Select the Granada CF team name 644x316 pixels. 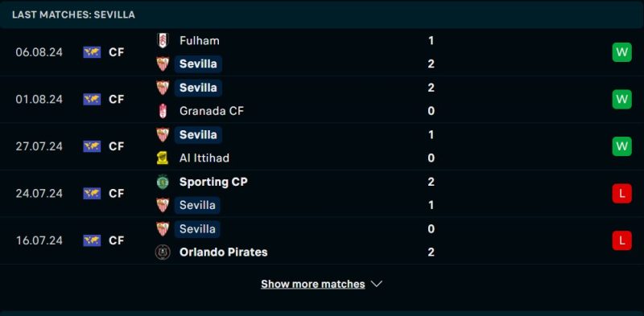point(212,111)
